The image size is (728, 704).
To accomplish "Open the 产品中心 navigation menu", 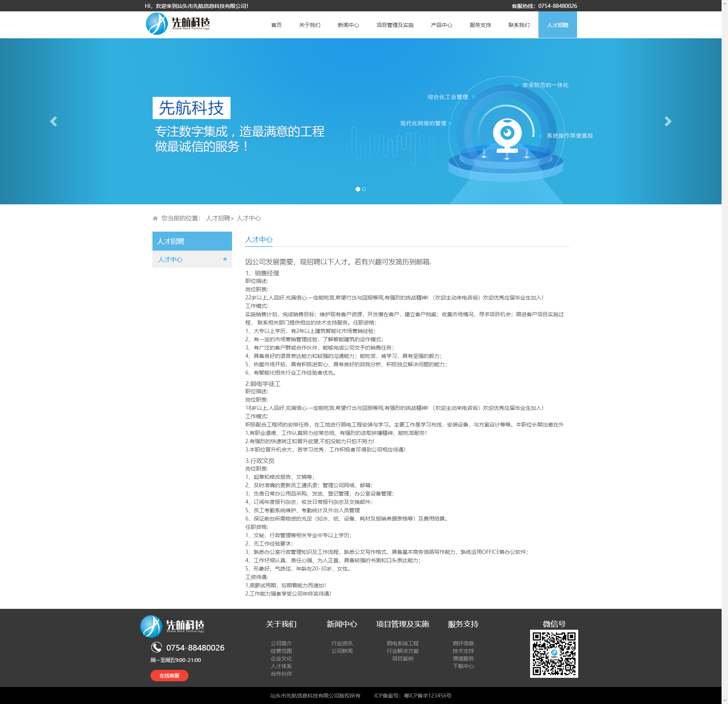I will (441, 25).
